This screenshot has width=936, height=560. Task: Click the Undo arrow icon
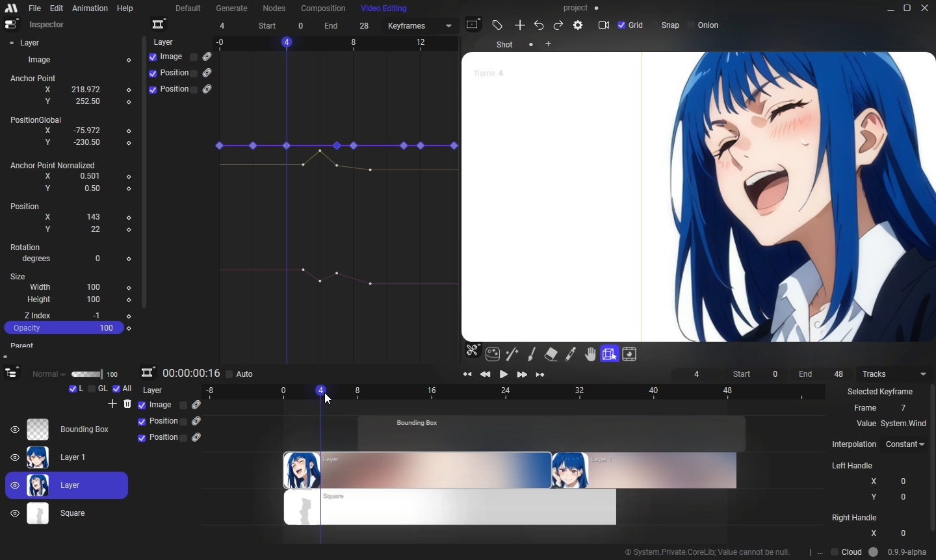539,26
